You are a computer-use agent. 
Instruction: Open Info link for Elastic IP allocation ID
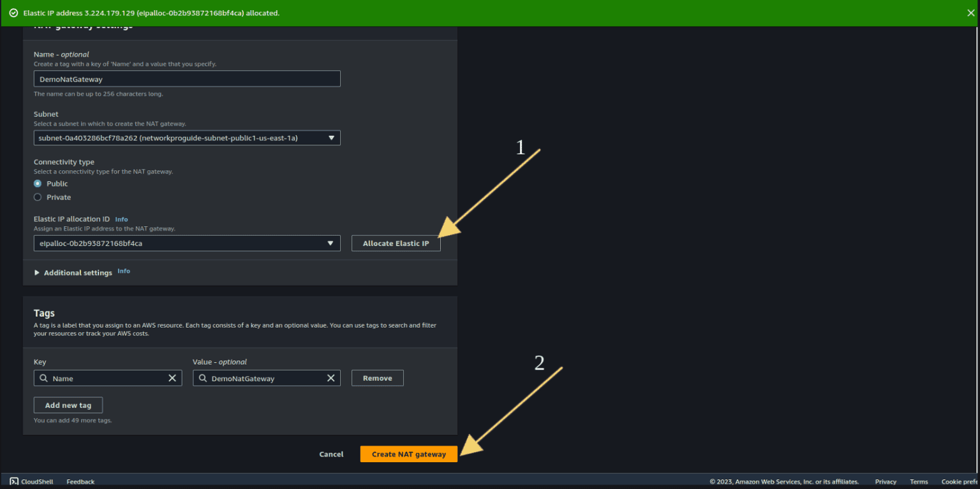coord(121,219)
